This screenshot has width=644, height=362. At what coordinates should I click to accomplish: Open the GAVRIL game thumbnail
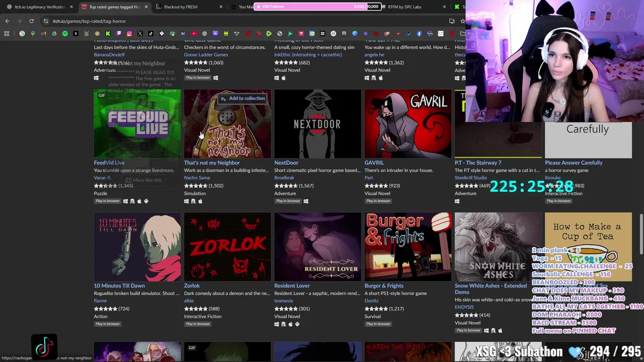pyautogui.click(x=408, y=124)
